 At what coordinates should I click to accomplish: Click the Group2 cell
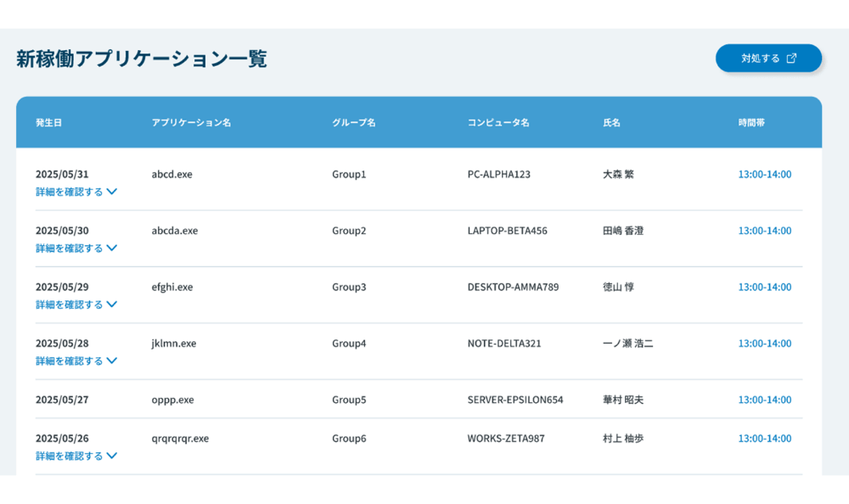[349, 231]
